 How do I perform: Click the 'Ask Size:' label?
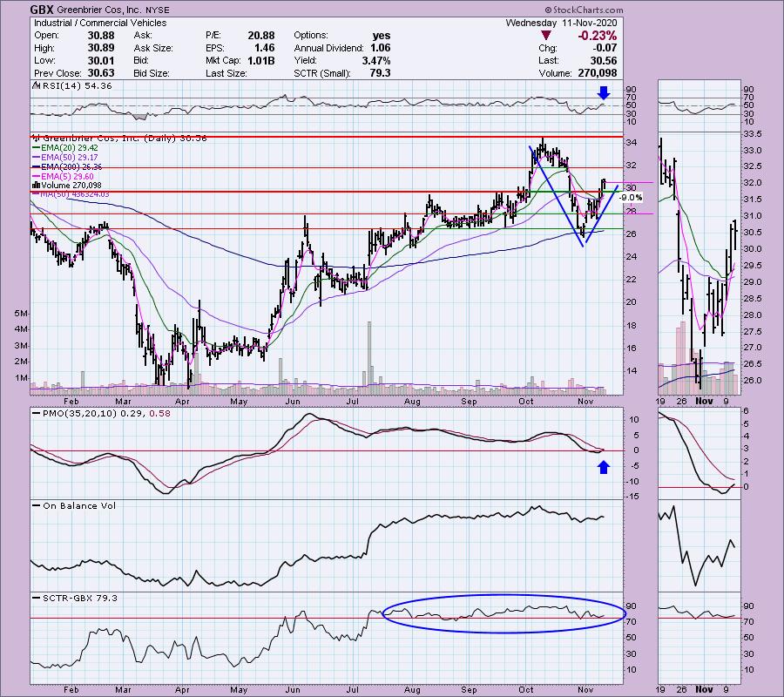point(153,48)
